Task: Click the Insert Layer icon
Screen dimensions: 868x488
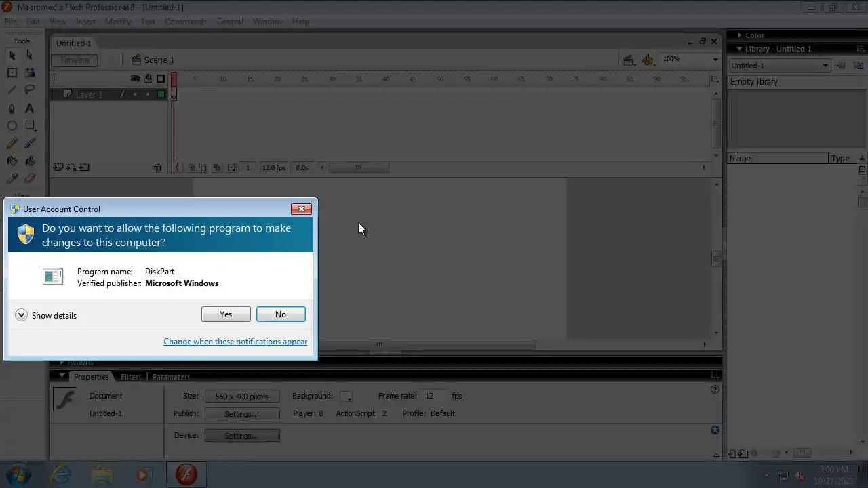Action: click(58, 167)
